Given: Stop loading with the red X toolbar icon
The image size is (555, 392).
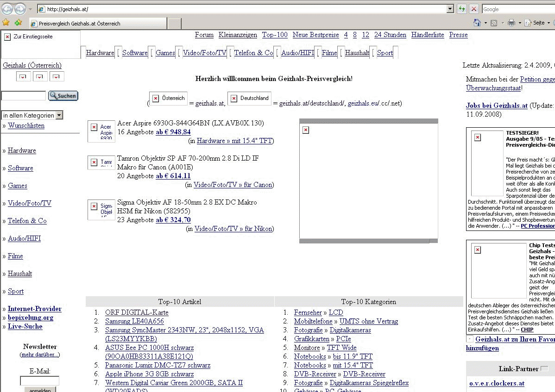Looking at the screenshot, I should [x=474, y=9].
